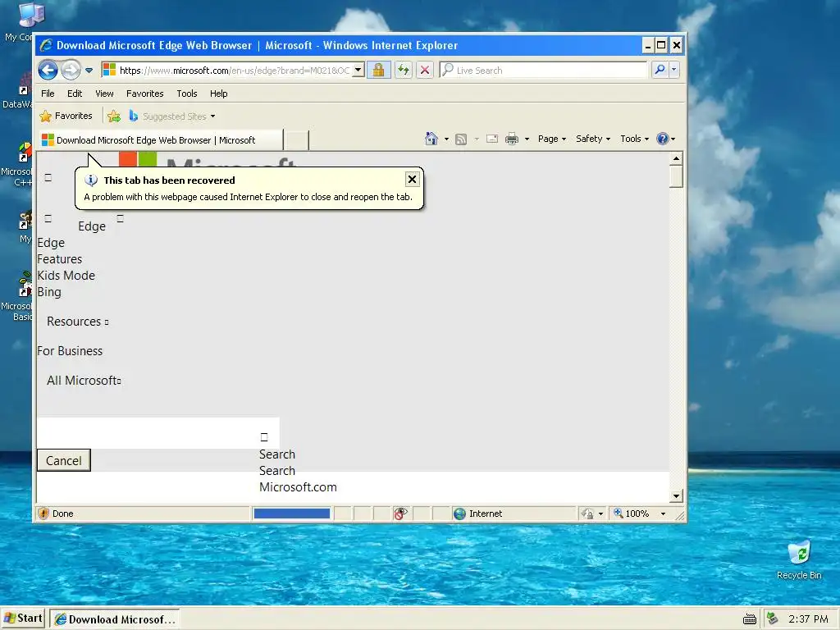Click the Favorites star button

pyautogui.click(x=66, y=116)
